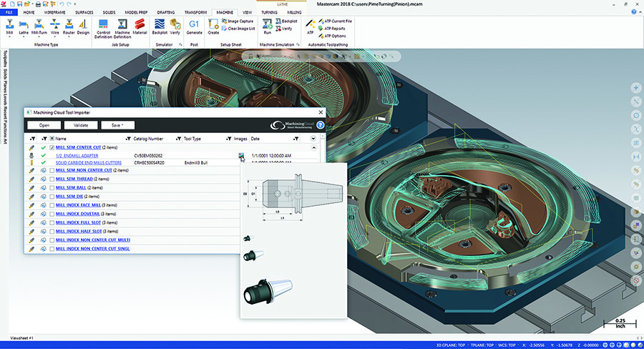Viewport: 644px width, 349px height.
Task: Open help in the Tool Importer dialog
Action: (321, 125)
